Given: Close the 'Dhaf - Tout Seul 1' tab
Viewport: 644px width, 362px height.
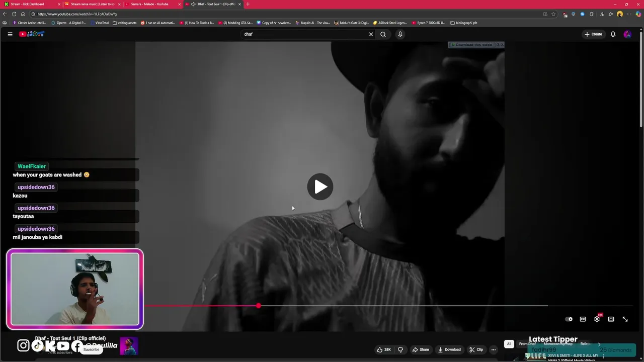Looking at the screenshot, I should pos(239,4).
